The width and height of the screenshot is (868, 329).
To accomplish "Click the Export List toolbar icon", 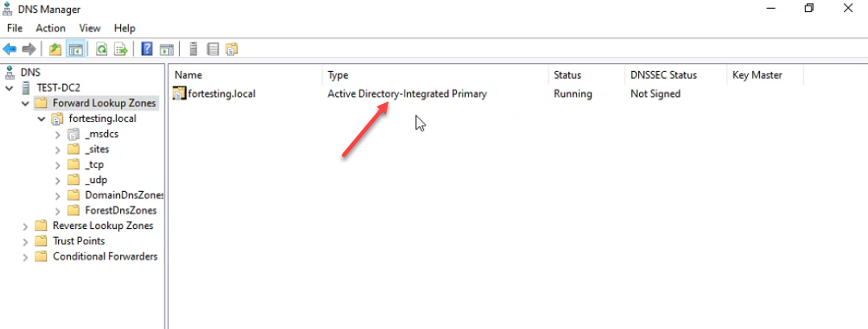I will click(x=121, y=49).
